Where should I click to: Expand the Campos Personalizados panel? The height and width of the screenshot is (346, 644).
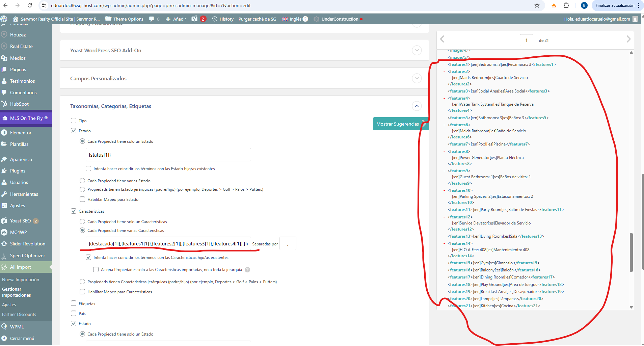[x=417, y=78]
